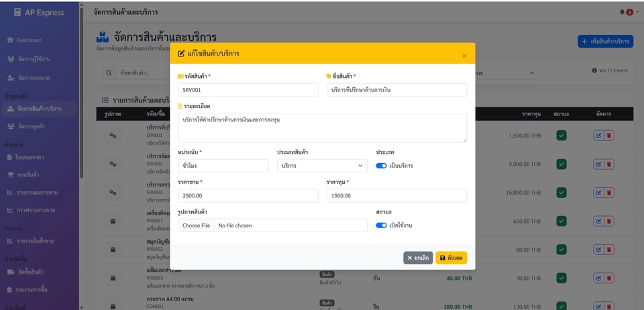Edit the 30.00 THB cost row

tap(598, 278)
